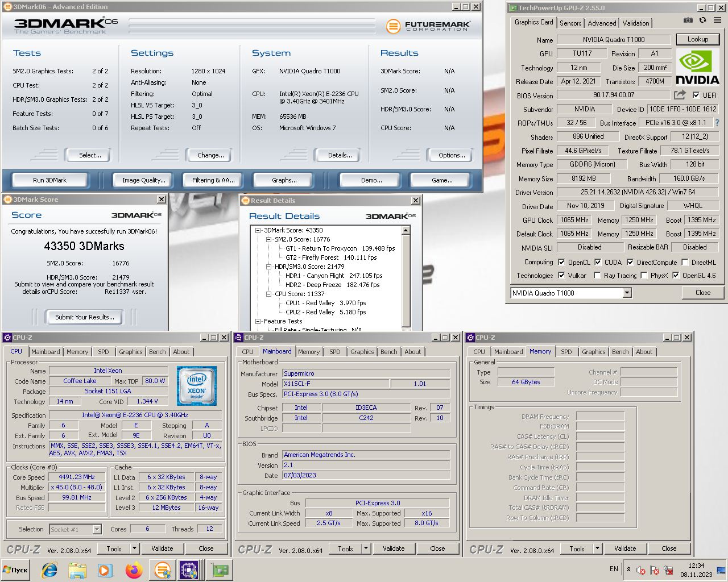Toggle the DirectML checkbox

pyautogui.click(x=685, y=263)
